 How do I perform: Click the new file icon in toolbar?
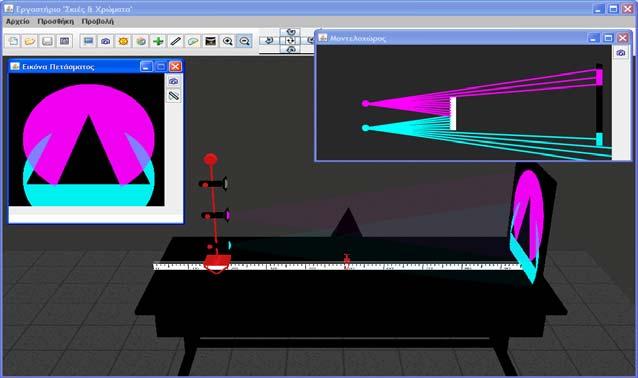(x=13, y=41)
